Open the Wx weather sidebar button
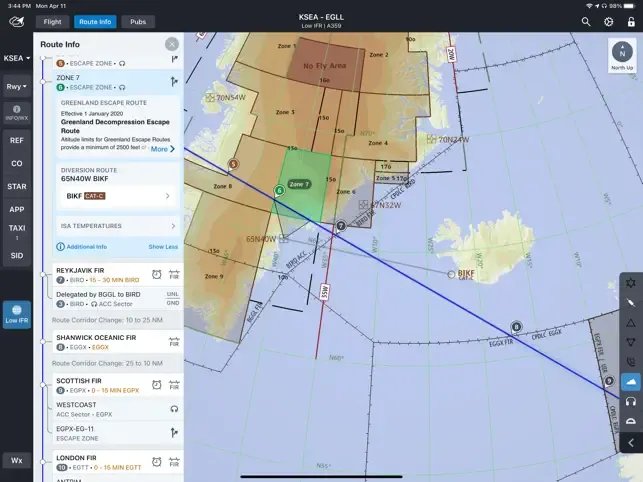 (17, 461)
